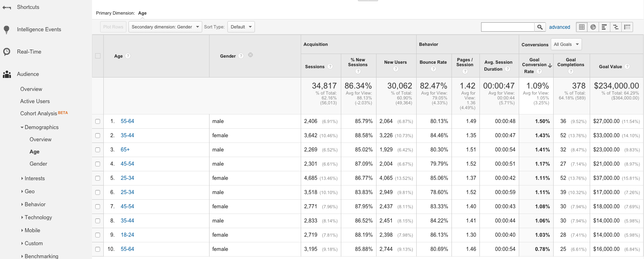
Task: Select the performance bar view icon
Action: [x=604, y=27]
